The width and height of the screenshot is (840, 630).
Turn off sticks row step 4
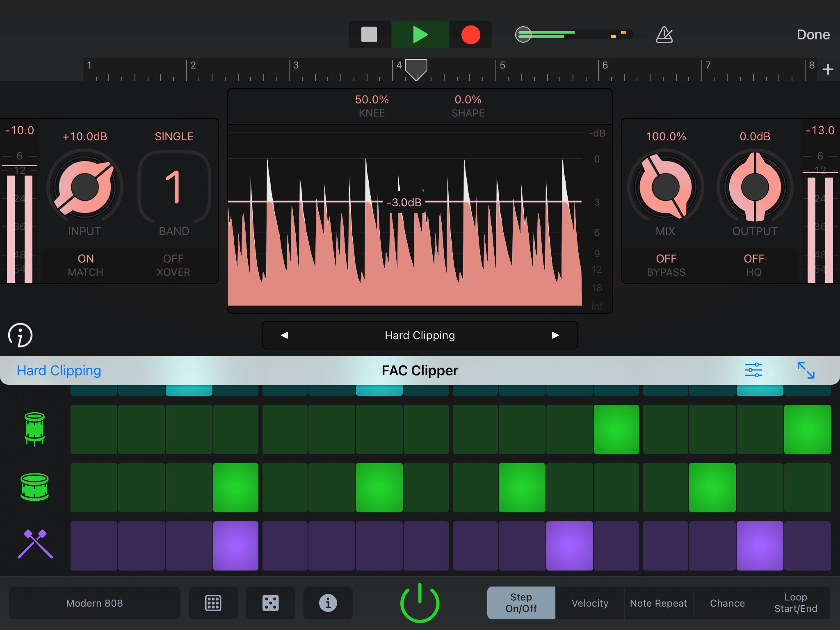(235, 546)
